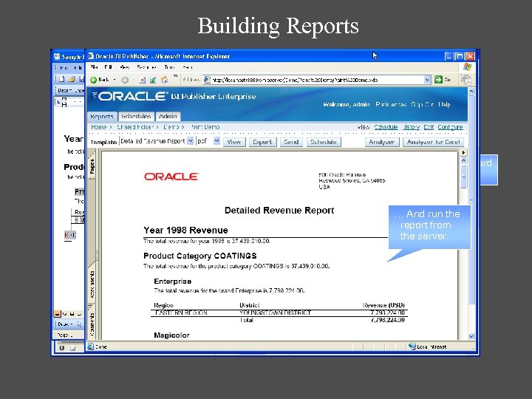Expand the toolbar overflow chevron
This screenshot has height=399, width=532.
(175, 76)
